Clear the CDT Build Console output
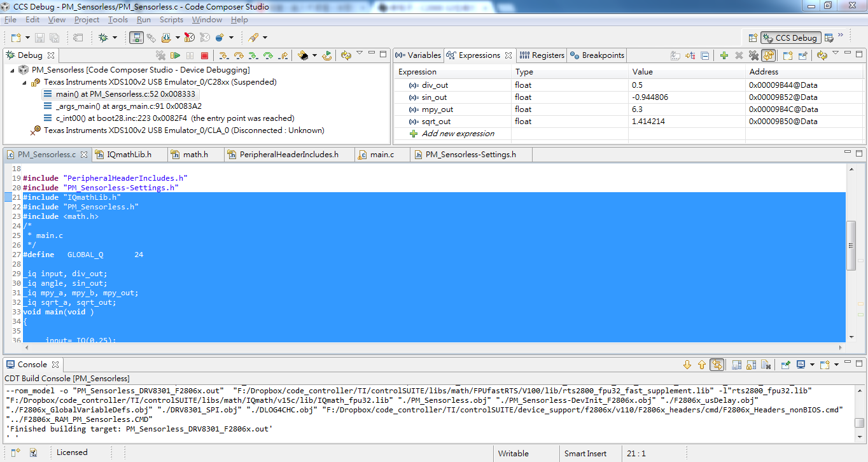The height and width of the screenshot is (462, 868). (x=766, y=364)
